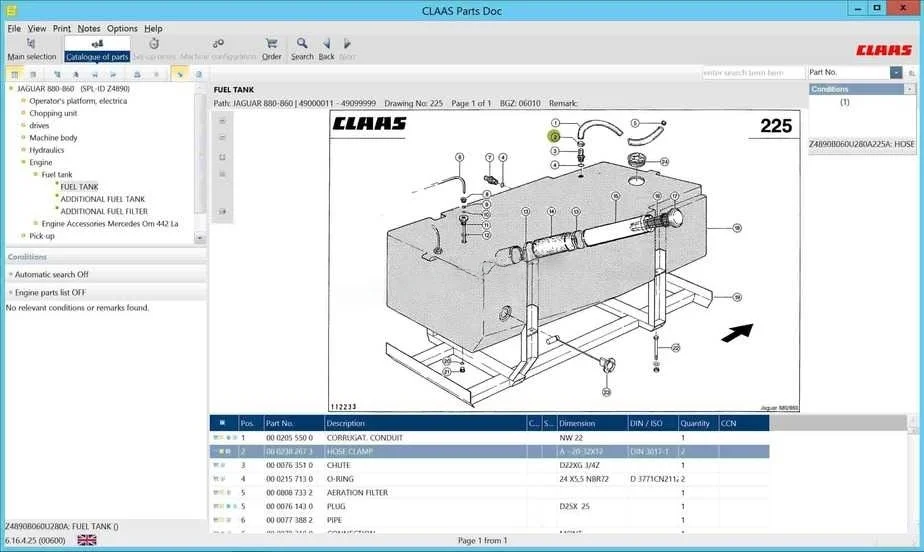
Task: Open the Part No. search type dropdown
Action: pyautogui.click(x=896, y=72)
